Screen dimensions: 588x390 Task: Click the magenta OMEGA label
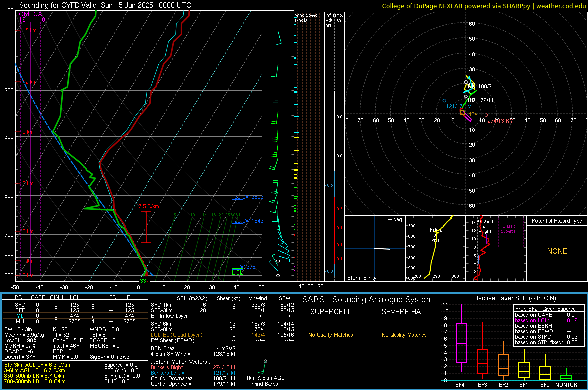pos(31,14)
